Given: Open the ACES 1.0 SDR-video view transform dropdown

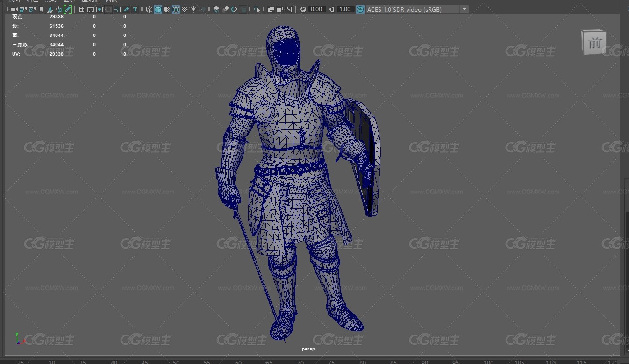Looking at the screenshot, I should point(417,9).
